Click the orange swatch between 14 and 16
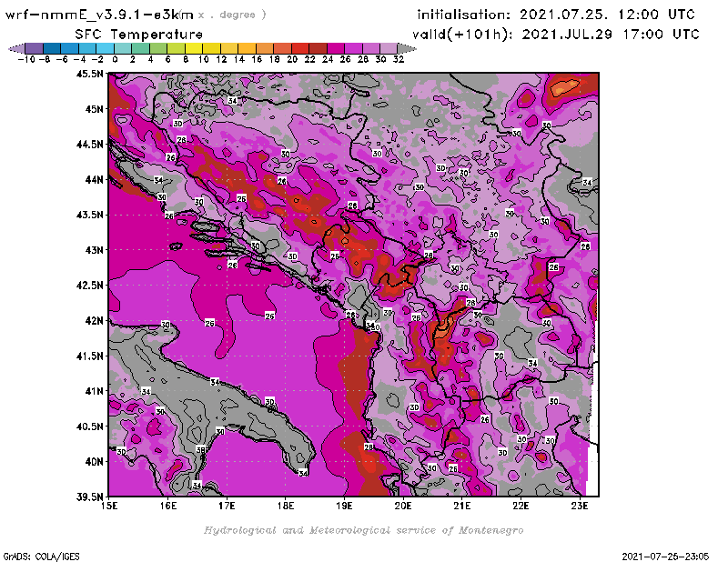 (247, 49)
